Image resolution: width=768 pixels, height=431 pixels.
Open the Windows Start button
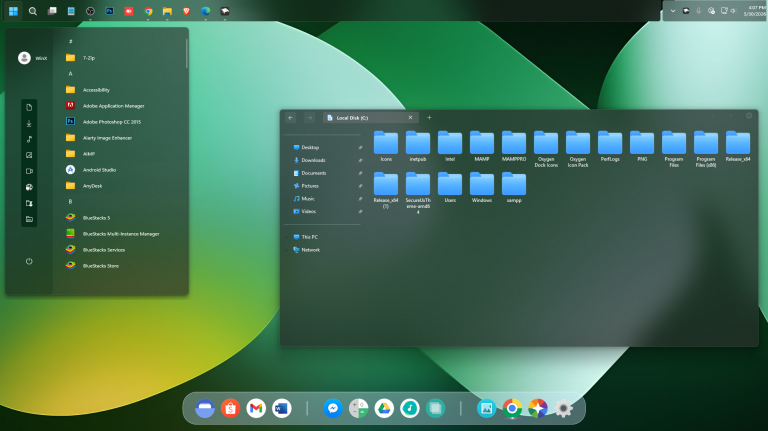(13, 11)
